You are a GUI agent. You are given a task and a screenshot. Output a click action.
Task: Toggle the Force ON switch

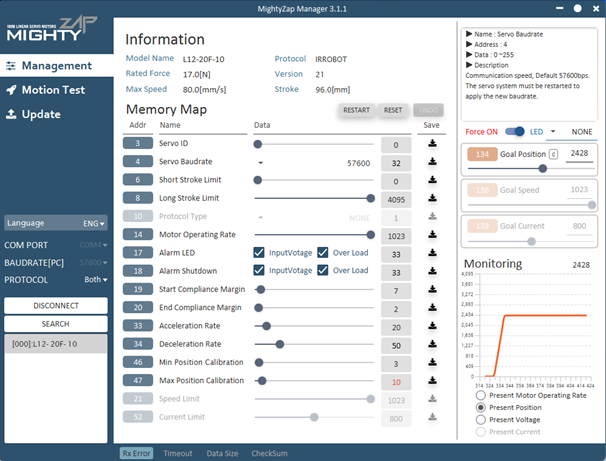[515, 131]
